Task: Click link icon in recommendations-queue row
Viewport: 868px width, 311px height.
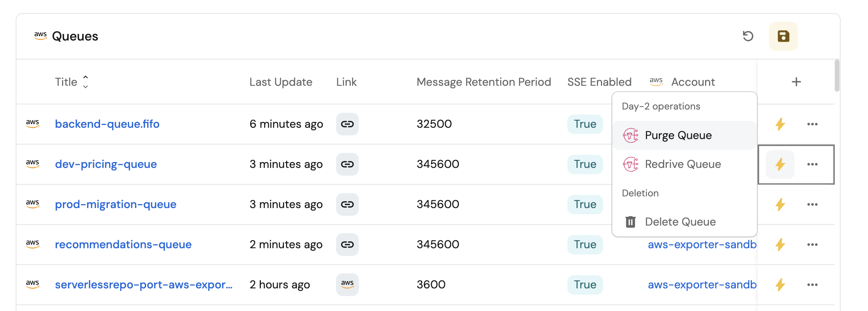Action: (x=347, y=245)
